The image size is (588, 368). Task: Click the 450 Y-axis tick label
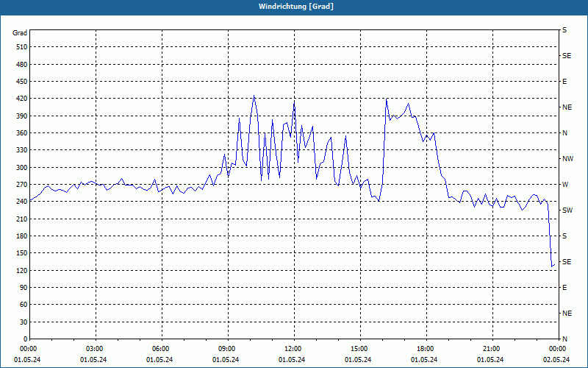[21, 82]
